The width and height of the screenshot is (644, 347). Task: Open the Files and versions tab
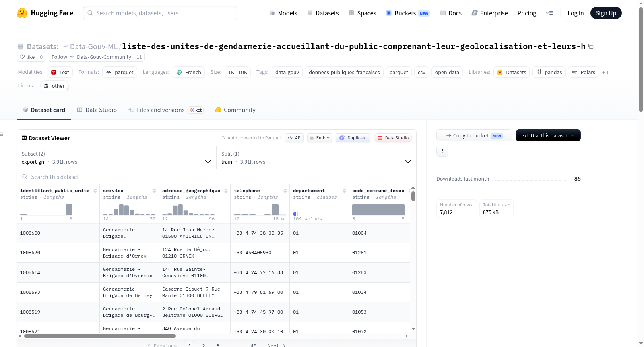point(166,110)
